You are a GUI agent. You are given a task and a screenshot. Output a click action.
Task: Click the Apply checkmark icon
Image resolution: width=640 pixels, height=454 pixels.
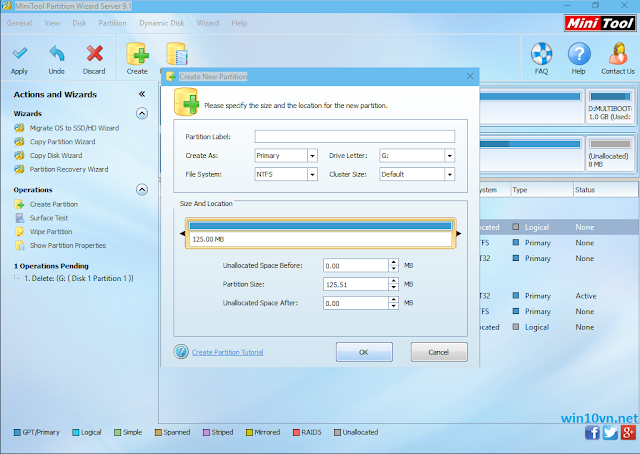19,54
